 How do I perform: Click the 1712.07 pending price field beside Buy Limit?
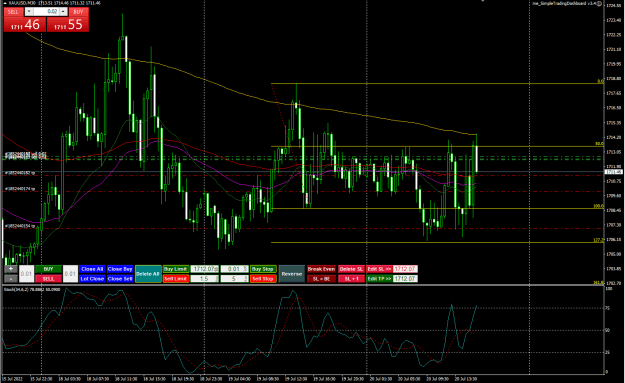point(205,269)
